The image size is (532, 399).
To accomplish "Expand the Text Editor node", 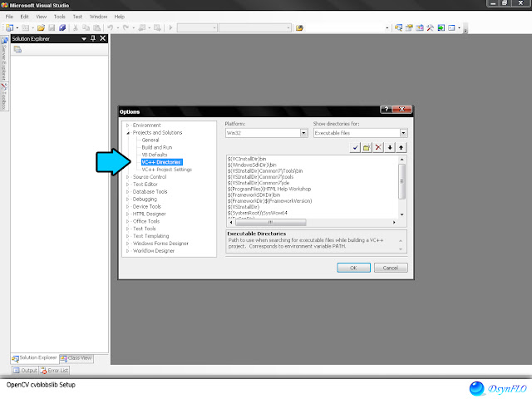I will point(128,185).
